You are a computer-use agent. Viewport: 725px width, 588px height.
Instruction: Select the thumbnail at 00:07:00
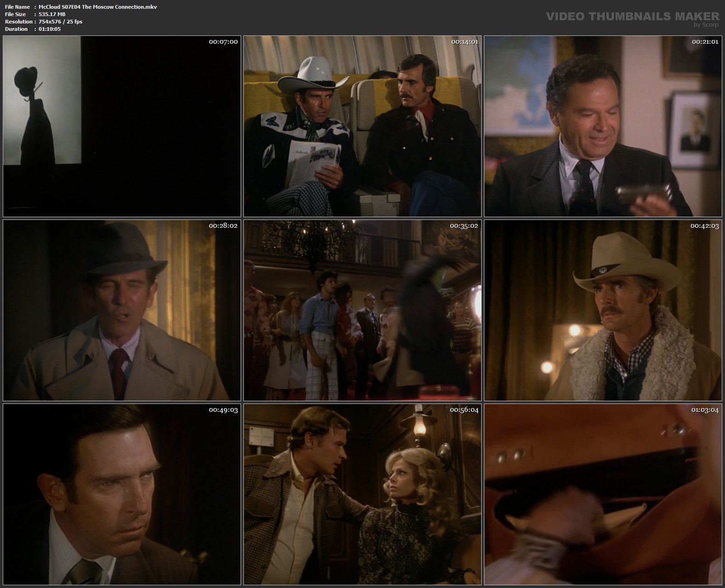[122, 126]
